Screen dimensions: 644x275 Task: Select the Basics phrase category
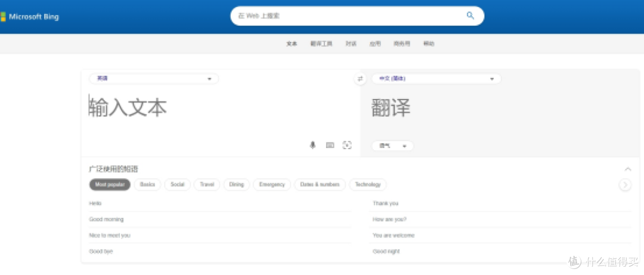coord(147,184)
